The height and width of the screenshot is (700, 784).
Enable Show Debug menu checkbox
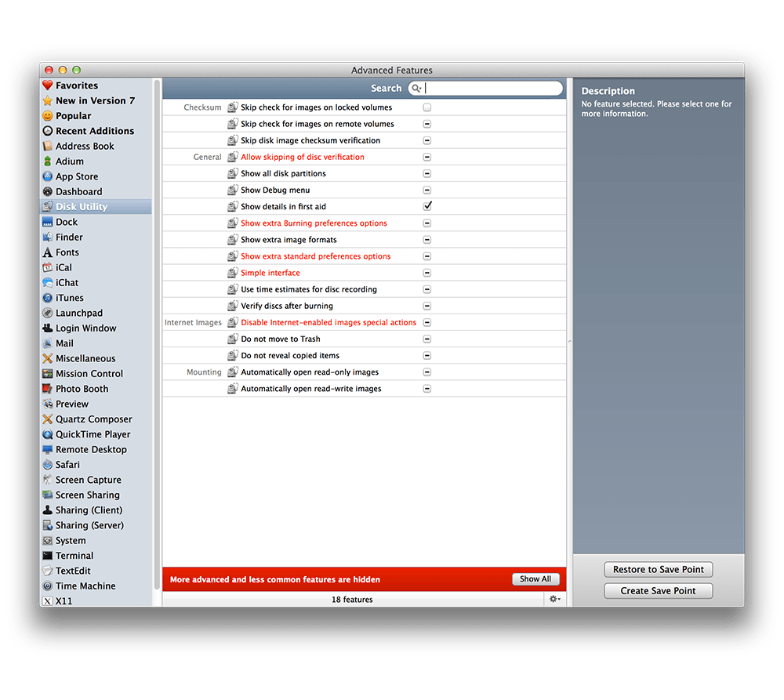coord(427,190)
